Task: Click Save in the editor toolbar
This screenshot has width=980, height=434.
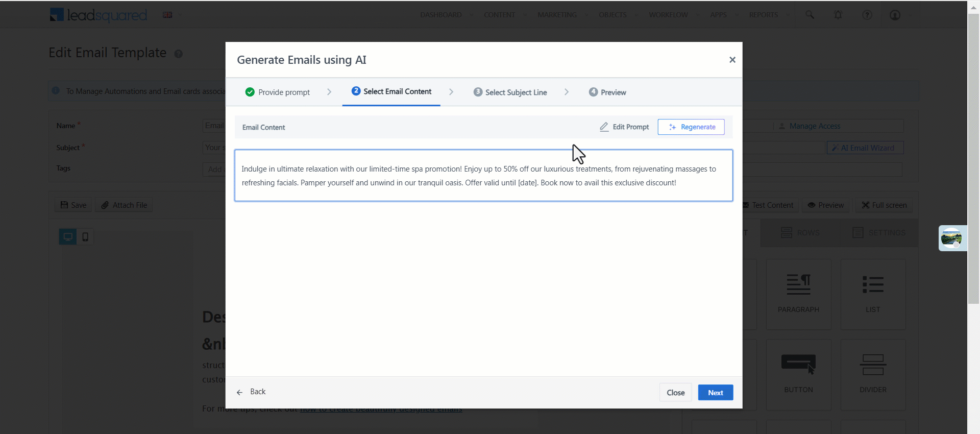Action: (73, 205)
